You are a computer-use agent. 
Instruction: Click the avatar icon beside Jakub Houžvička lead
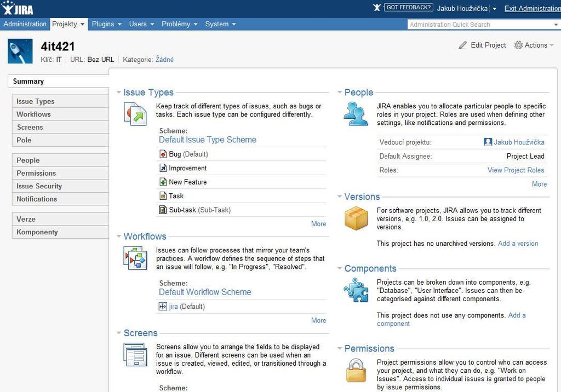coord(488,142)
